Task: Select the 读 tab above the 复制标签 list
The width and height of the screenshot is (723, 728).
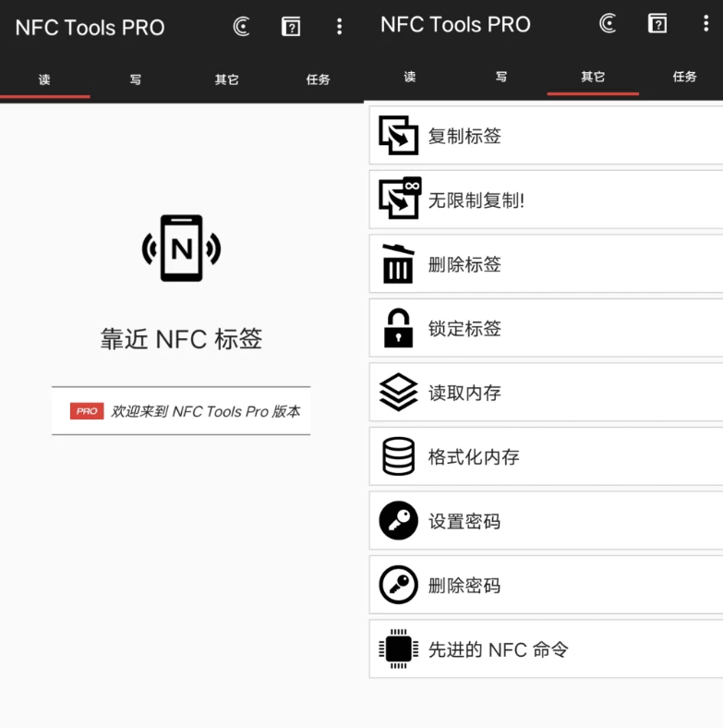Action: pos(410,77)
